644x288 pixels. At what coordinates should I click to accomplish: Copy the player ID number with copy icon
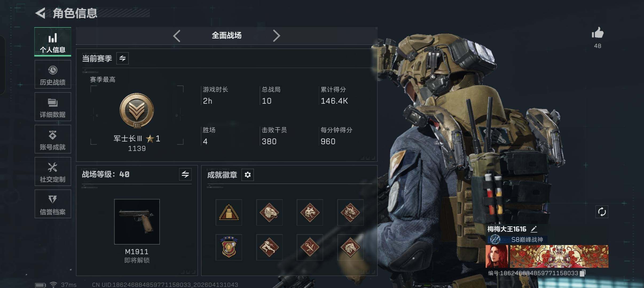pyautogui.click(x=583, y=273)
